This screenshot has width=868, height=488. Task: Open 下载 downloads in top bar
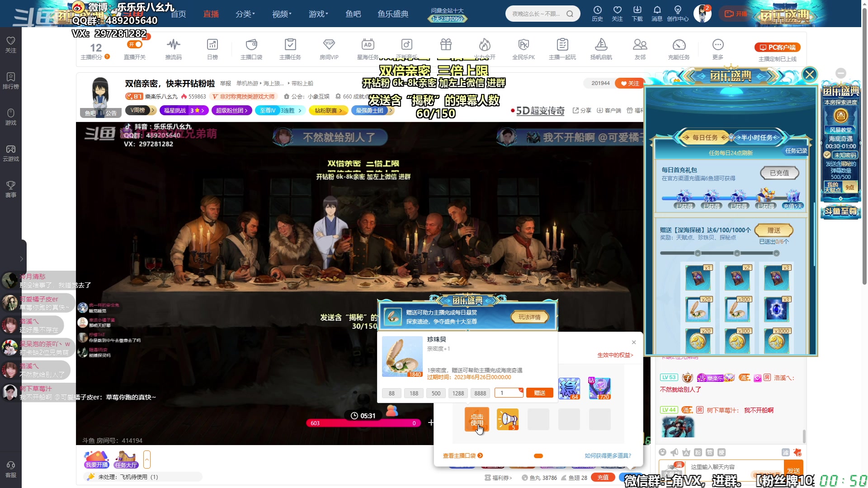click(x=637, y=14)
